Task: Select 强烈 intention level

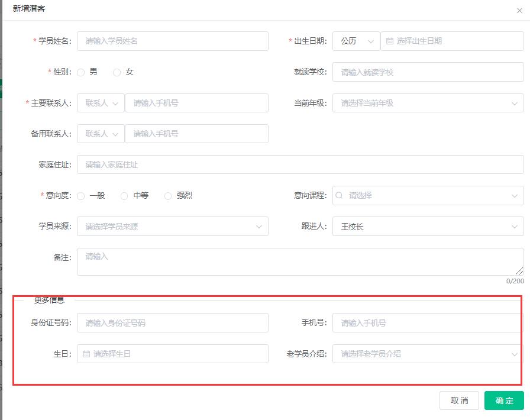Action: (168, 196)
